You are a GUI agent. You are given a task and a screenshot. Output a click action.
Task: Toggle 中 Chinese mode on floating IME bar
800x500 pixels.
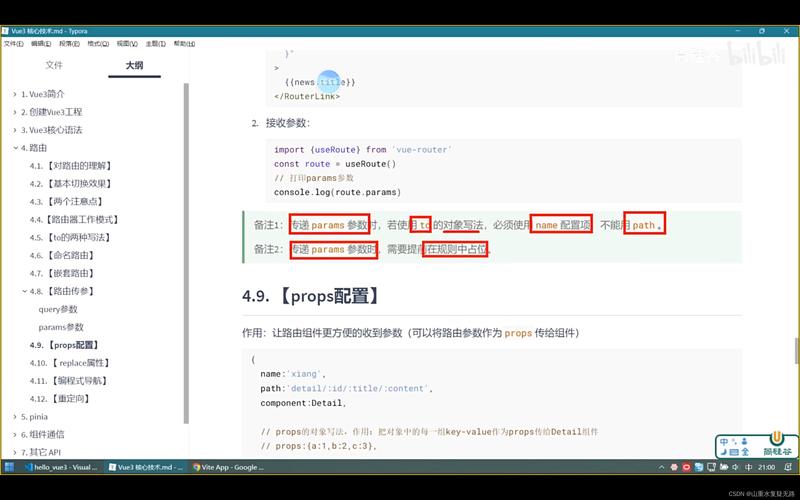coord(724,442)
